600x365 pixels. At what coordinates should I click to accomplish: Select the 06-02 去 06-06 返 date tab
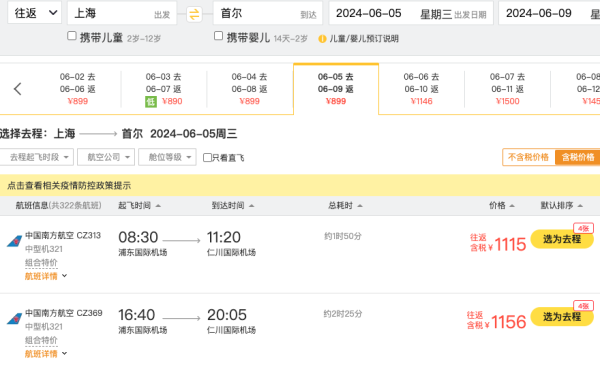coord(78,89)
